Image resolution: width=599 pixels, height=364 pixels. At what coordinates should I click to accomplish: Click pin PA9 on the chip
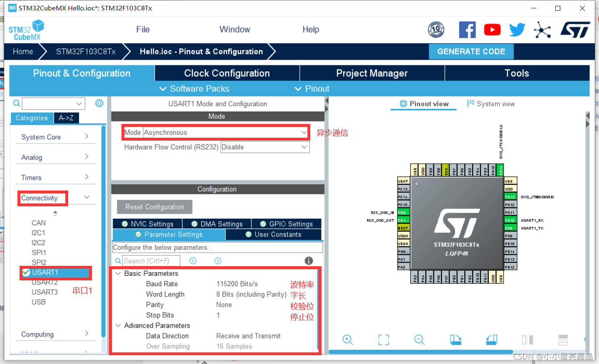[510, 228]
